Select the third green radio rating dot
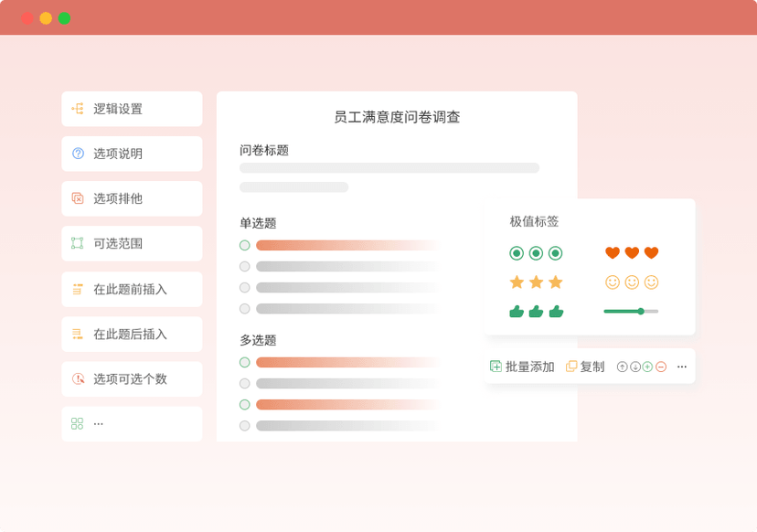This screenshot has height=532, width=757. 555,253
